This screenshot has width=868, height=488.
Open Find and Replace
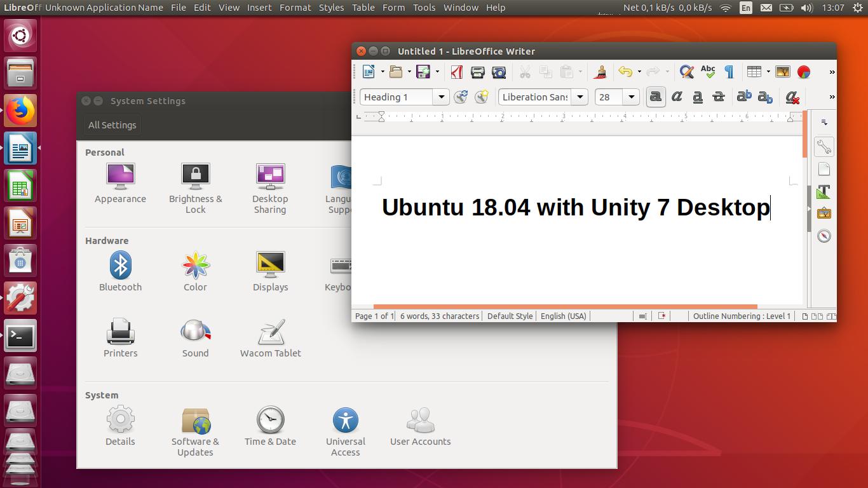click(686, 72)
